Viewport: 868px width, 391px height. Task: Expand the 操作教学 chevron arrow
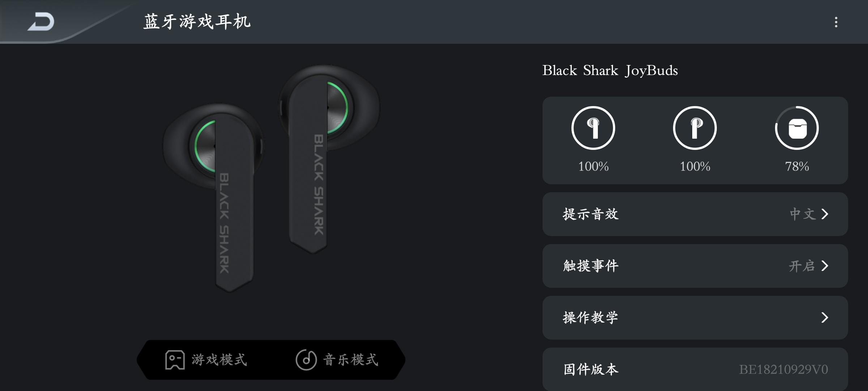tap(825, 318)
